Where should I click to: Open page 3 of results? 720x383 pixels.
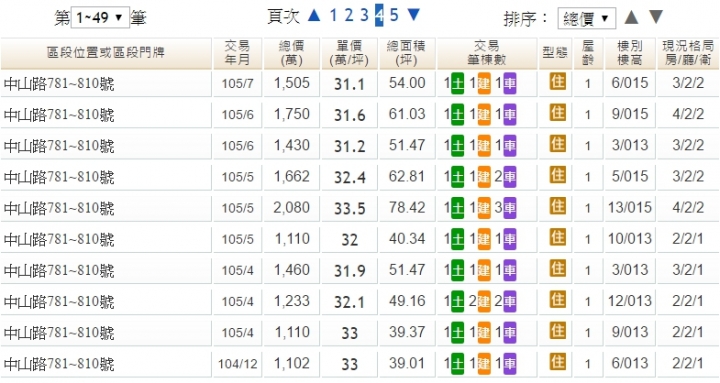pyautogui.click(x=364, y=15)
